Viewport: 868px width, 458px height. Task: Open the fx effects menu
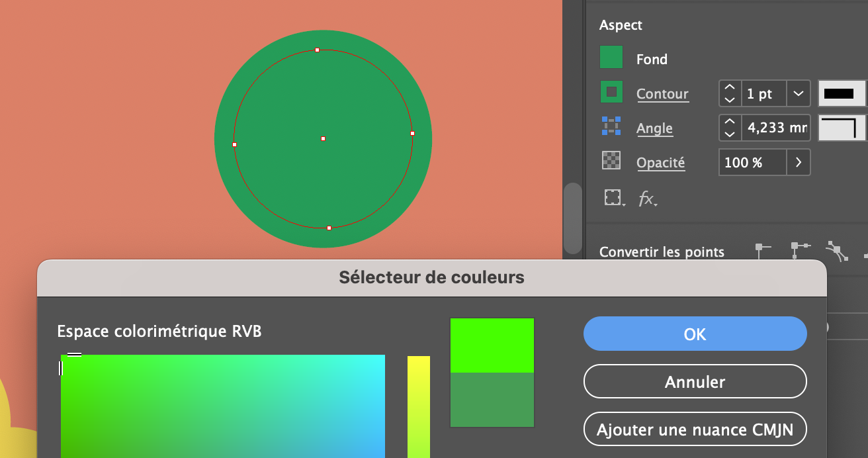click(647, 199)
